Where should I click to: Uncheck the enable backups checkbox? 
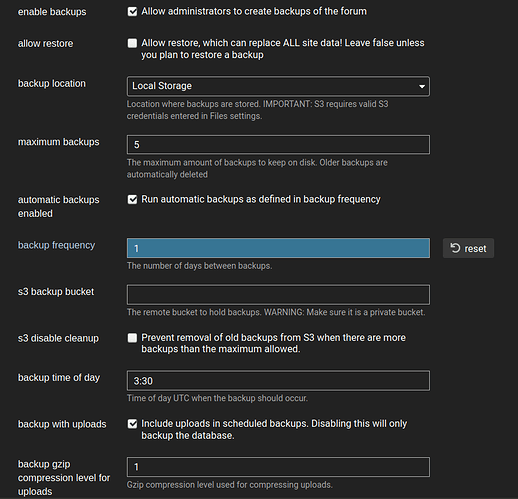tap(132, 12)
